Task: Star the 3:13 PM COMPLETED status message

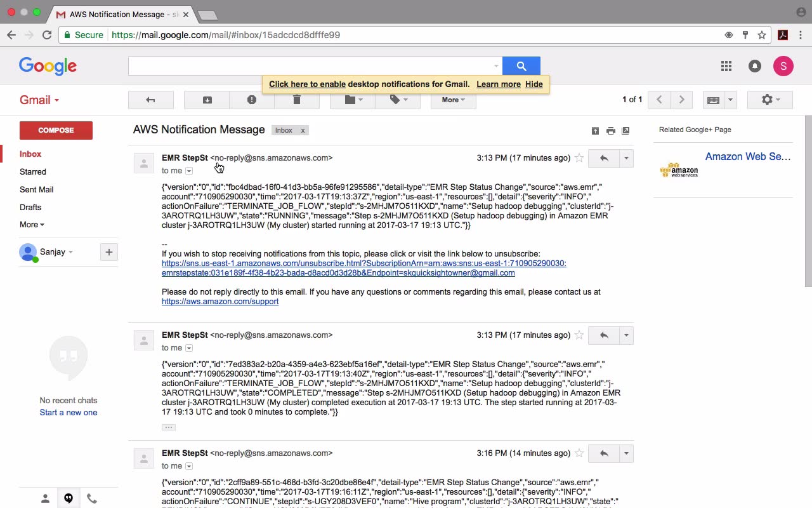Action: click(579, 335)
